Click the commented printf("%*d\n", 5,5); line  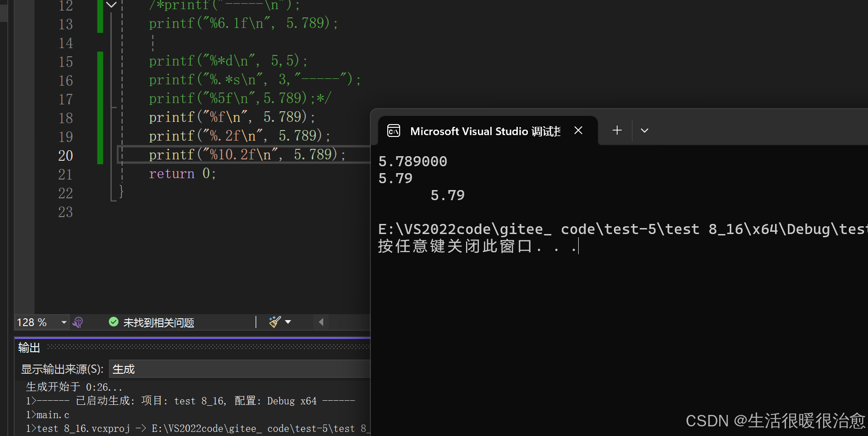[228, 61]
